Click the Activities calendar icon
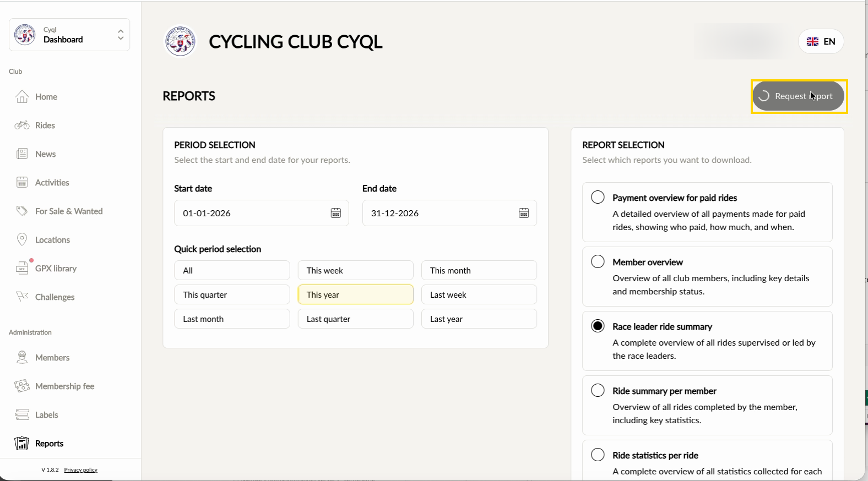This screenshot has height=481, width=868. coord(22,183)
